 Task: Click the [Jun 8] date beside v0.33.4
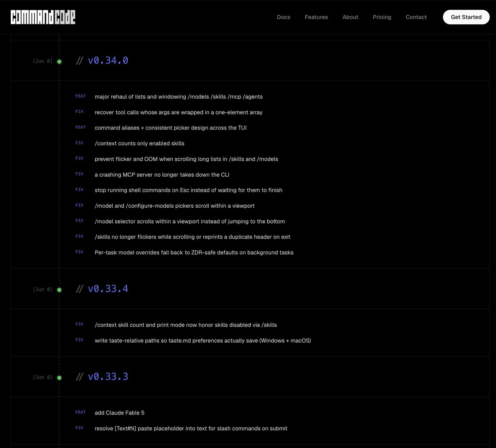pyautogui.click(x=43, y=289)
